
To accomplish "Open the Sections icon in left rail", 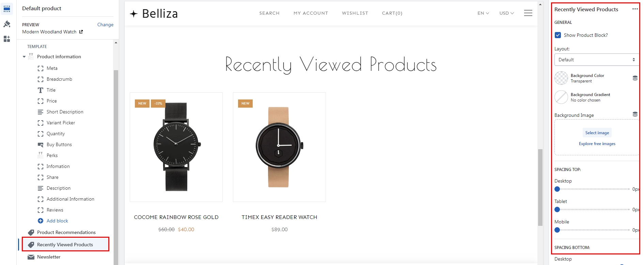I will 7,9.
